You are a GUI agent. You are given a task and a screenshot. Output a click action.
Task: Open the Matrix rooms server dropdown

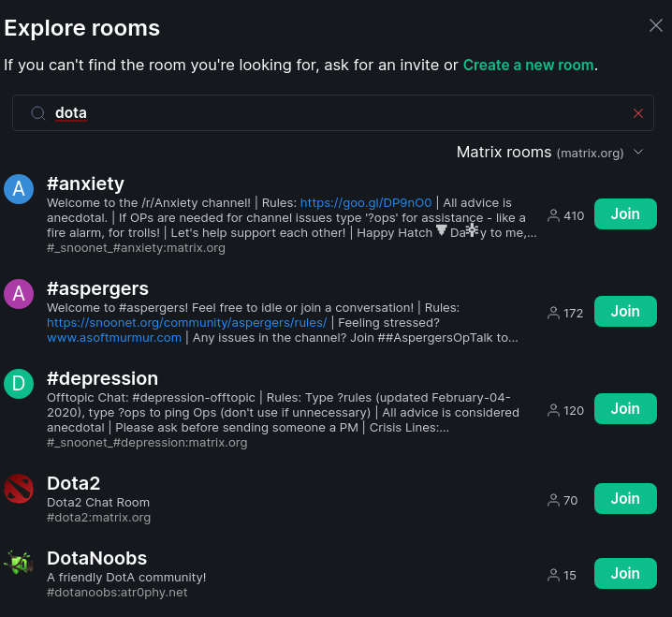coord(549,153)
